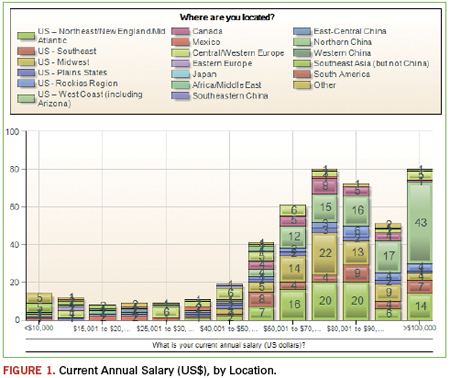Click the US - Southeast legend swatch
Image resolution: width=450 pixels, height=378 pixels.
point(26,51)
